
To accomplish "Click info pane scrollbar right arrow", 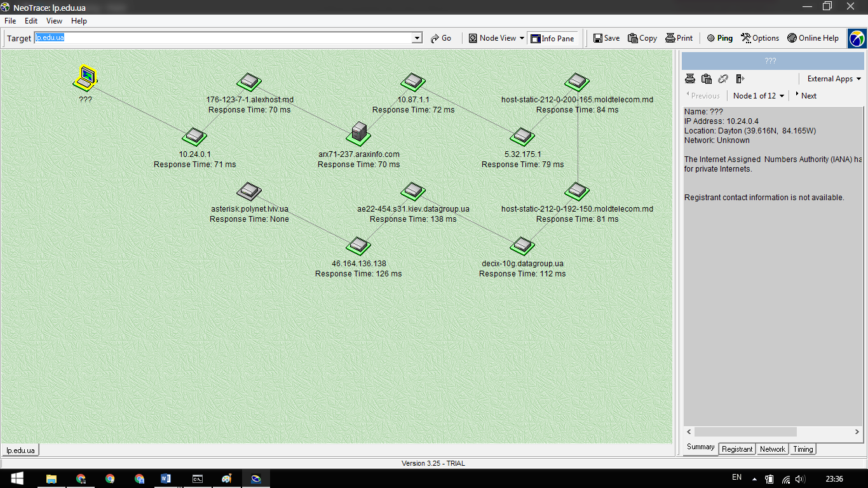I will [x=857, y=432].
